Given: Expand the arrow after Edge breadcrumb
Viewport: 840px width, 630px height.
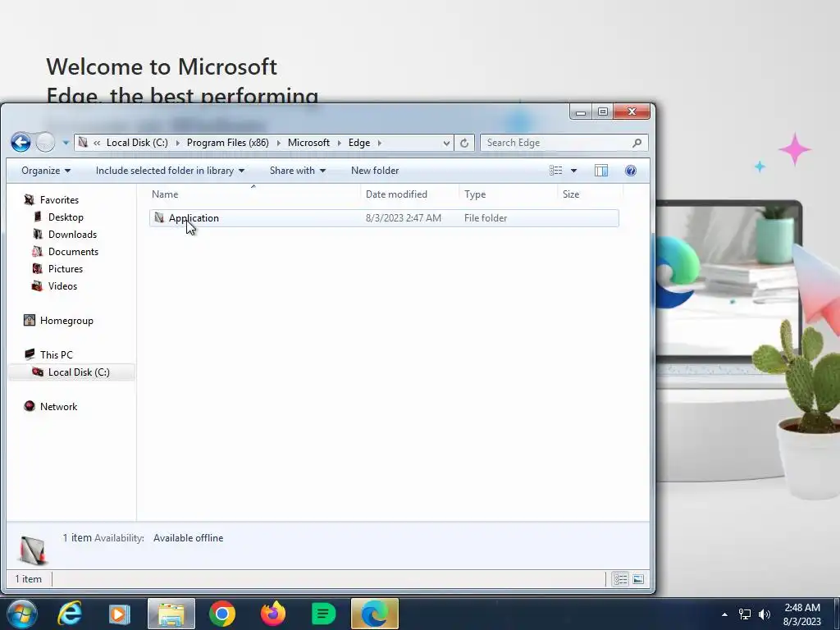Looking at the screenshot, I should 379,143.
